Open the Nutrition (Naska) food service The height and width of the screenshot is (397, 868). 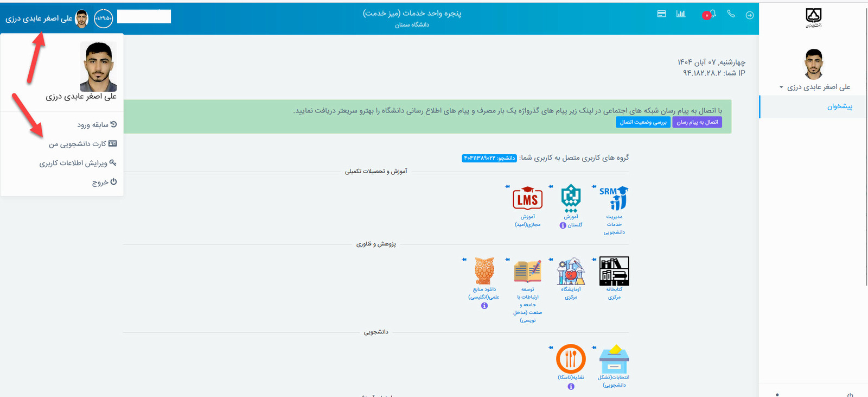(x=571, y=359)
